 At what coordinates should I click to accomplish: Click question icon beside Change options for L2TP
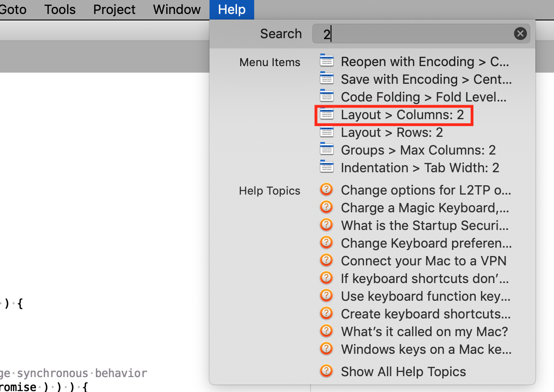[326, 189]
